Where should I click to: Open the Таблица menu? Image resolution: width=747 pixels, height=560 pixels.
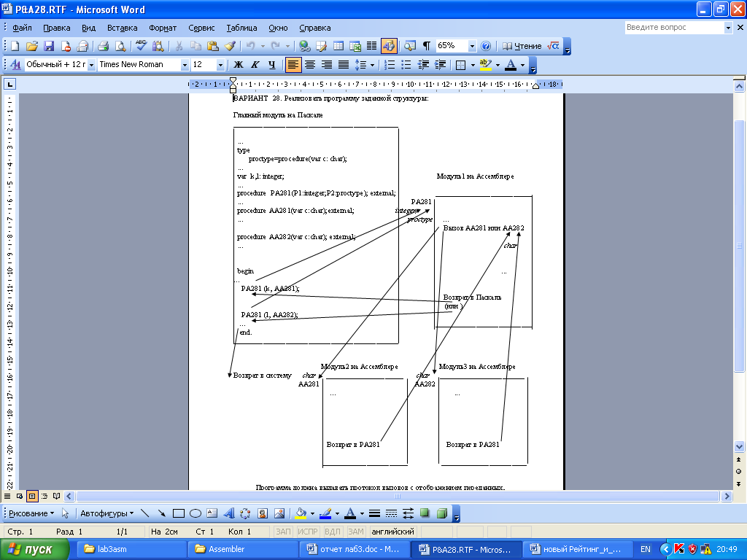click(241, 28)
